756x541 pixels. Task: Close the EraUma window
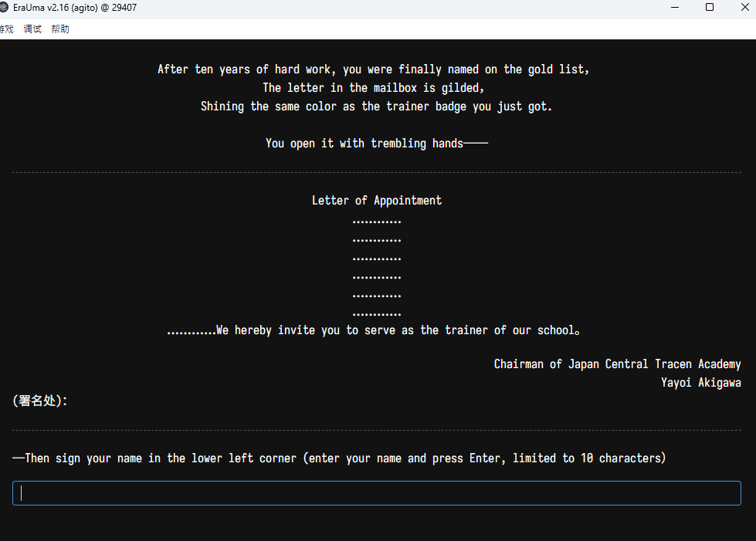pyautogui.click(x=744, y=7)
